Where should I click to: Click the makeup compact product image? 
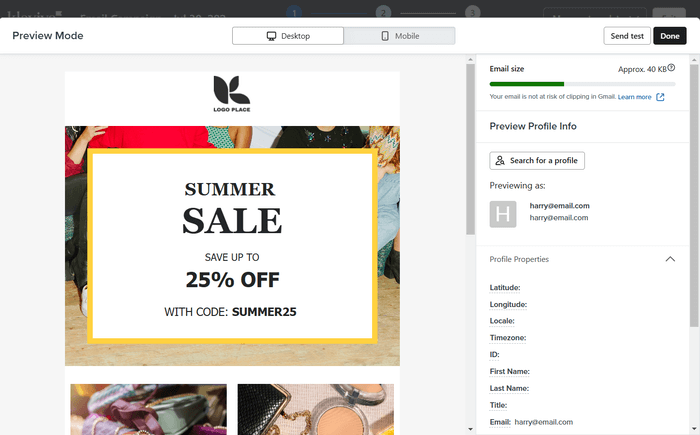pyautogui.click(x=316, y=409)
